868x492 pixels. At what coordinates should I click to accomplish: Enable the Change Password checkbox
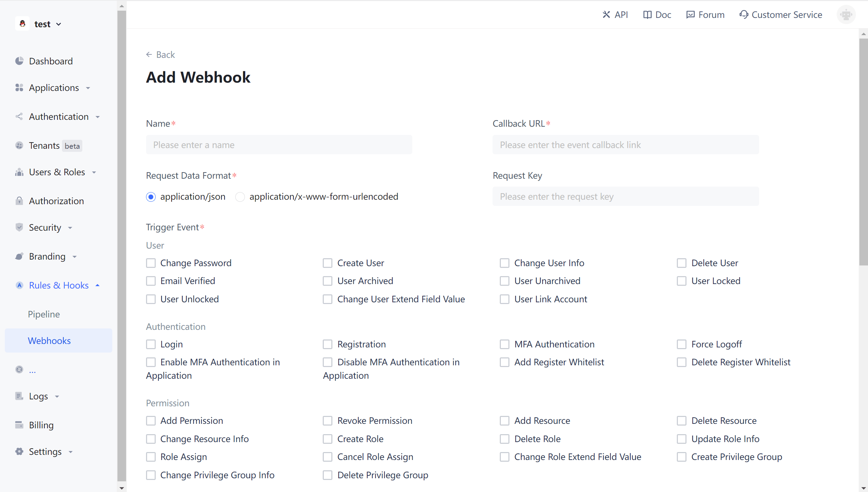pyautogui.click(x=151, y=263)
